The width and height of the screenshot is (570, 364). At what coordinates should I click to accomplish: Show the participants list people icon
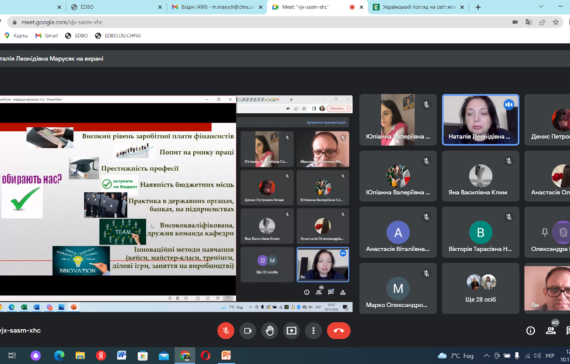[551, 331]
